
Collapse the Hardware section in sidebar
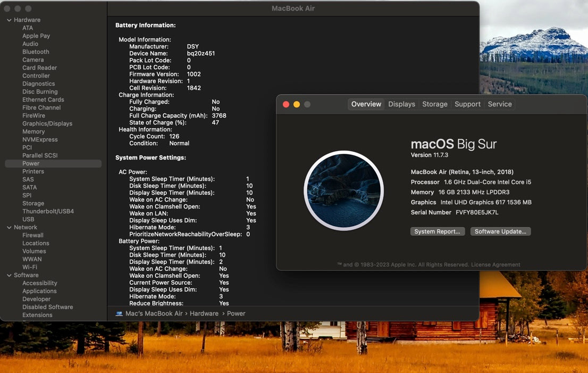[9, 20]
